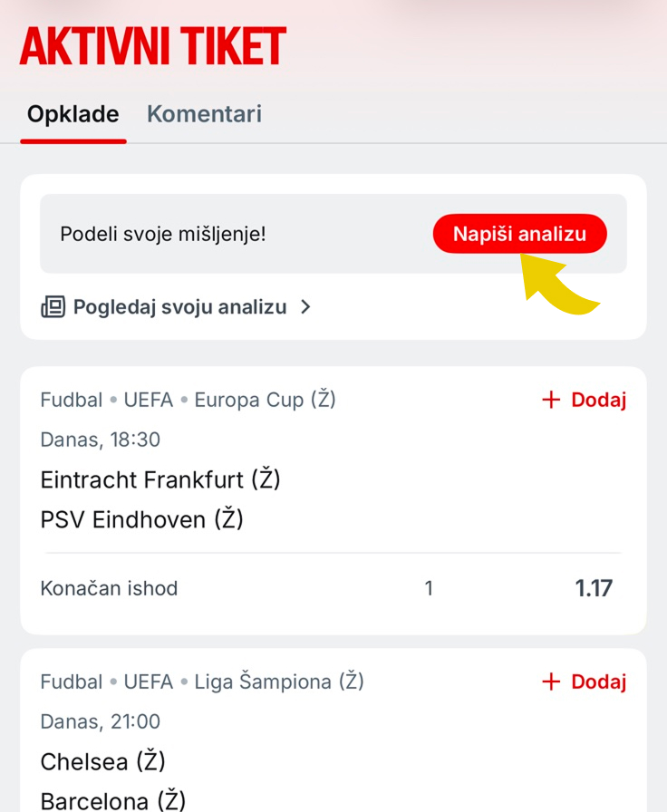Open the Eintracht Frankfurt (Ž) team name

coord(160,479)
